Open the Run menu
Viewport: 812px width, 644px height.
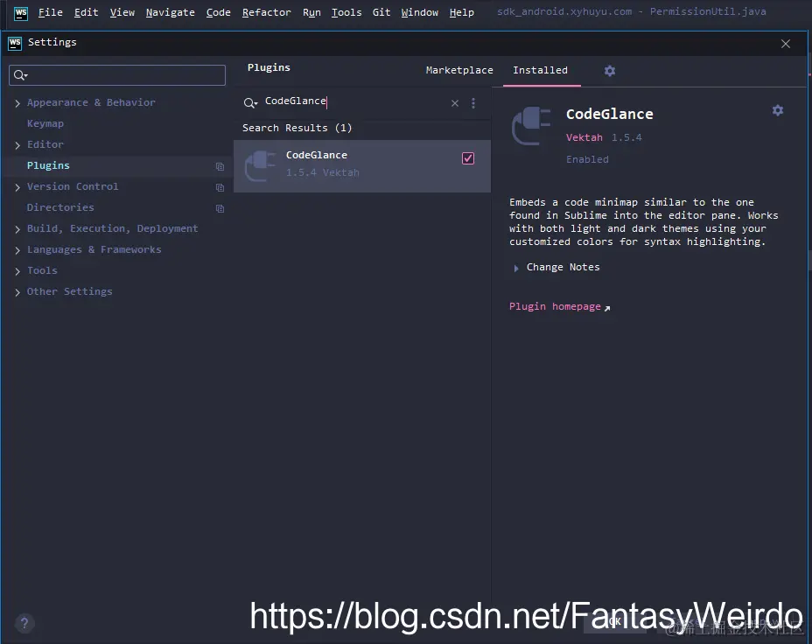(x=311, y=12)
